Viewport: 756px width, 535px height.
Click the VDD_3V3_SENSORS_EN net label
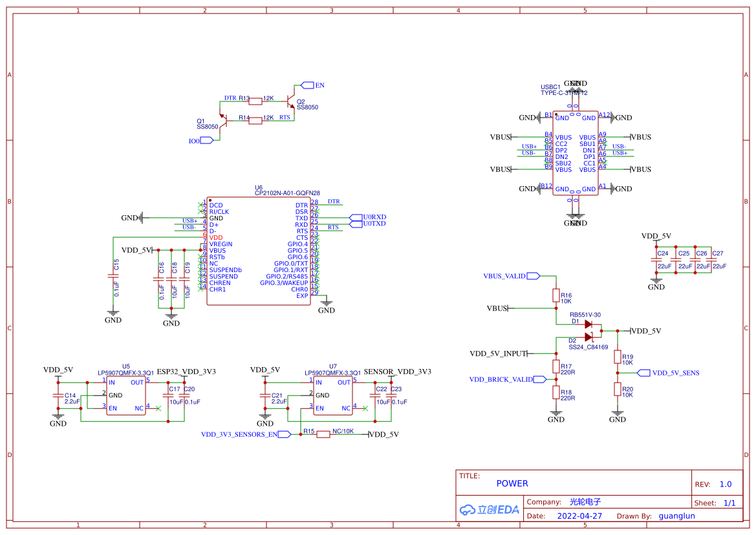[x=239, y=434]
